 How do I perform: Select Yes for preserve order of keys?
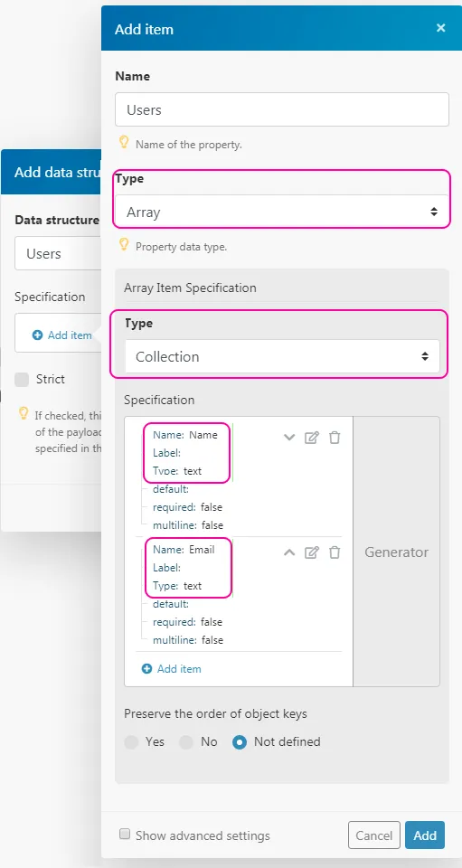(131, 741)
